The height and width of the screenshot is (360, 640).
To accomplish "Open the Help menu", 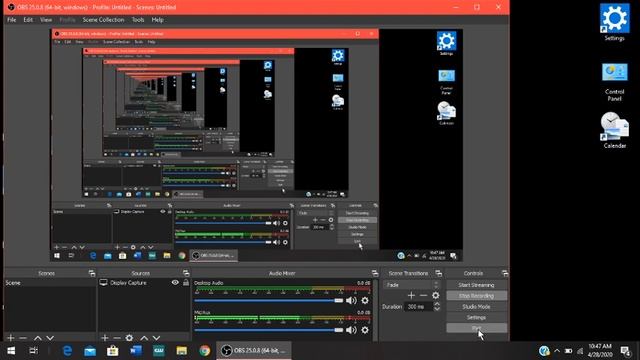I will click(158, 20).
